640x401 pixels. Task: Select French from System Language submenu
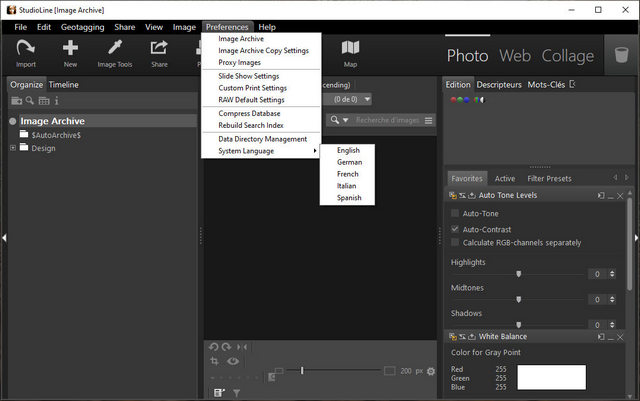point(348,174)
